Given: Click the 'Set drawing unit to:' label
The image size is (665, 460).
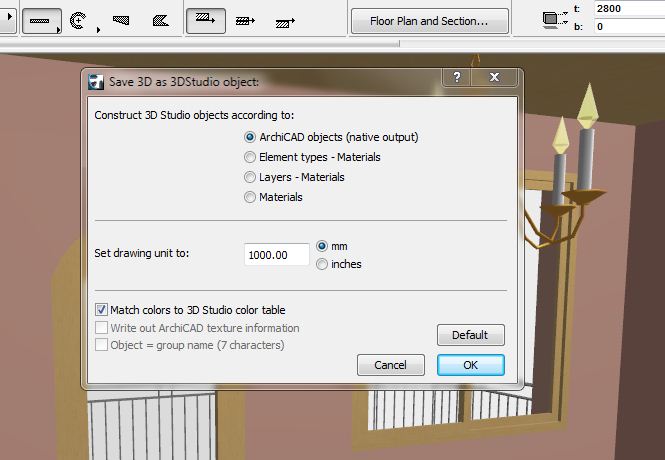Looking at the screenshot, I should pyautogui.click(x=142, y=253).
